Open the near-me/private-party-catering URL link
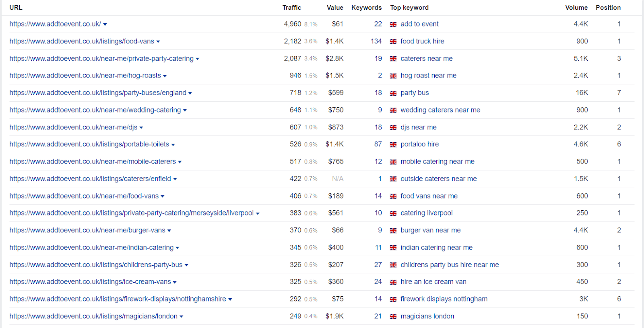The width and height of the screenshot is (644, 328). click(101, 59)
